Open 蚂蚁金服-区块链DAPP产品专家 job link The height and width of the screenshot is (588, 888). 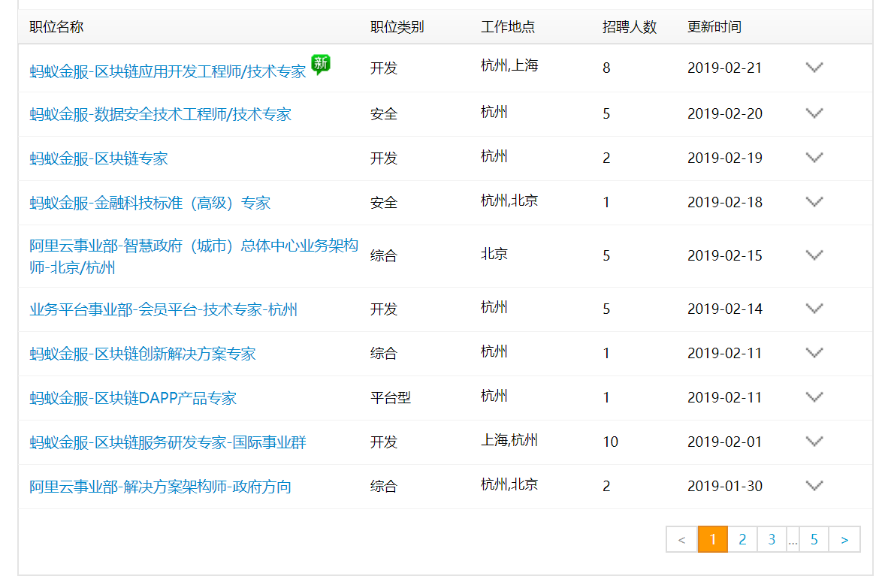pyautogui.click(x=133, y=398)
